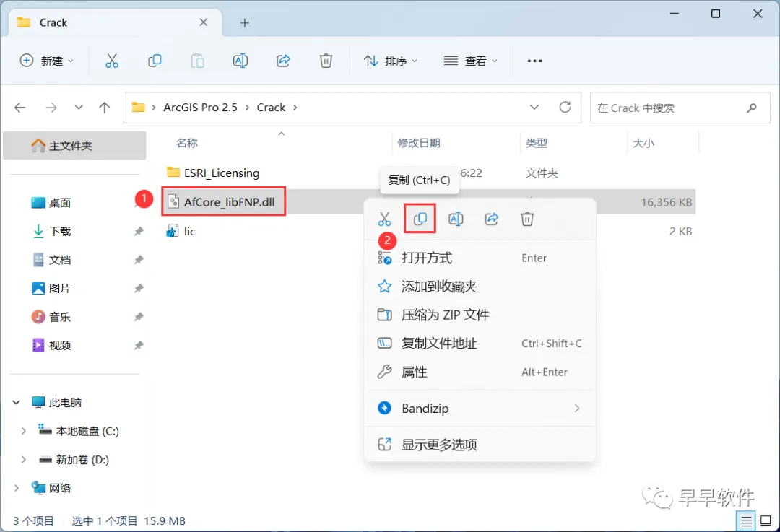Share the file via context menu share icon
The height and width of the screenshot is (532, 780).
pos(492,219)
